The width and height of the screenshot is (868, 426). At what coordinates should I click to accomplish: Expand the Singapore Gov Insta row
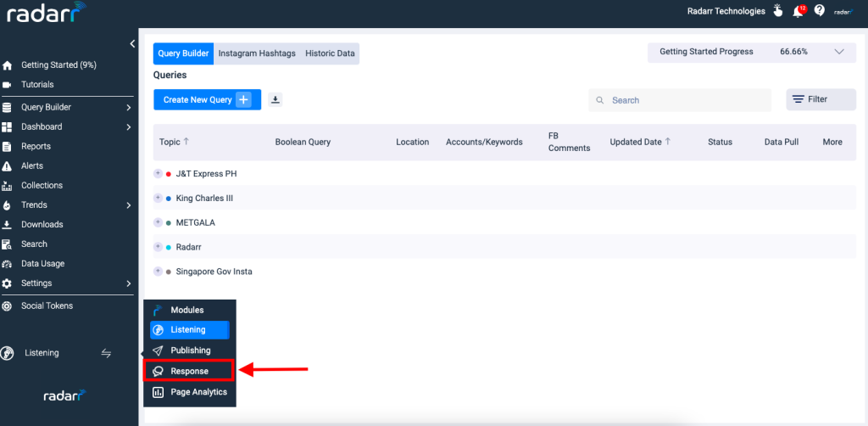pos(158,272)
